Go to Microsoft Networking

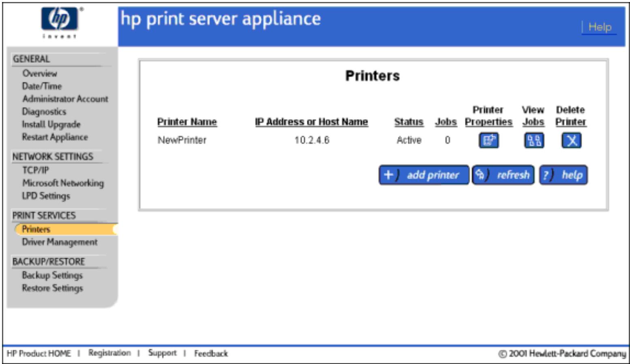[x=63, y=183]
